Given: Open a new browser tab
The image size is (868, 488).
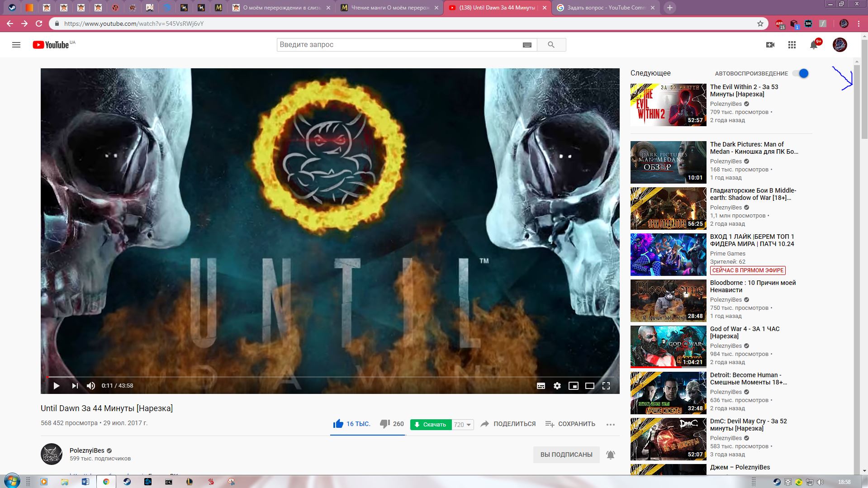Looking at the screenshot, I should (x=670, y=8).
